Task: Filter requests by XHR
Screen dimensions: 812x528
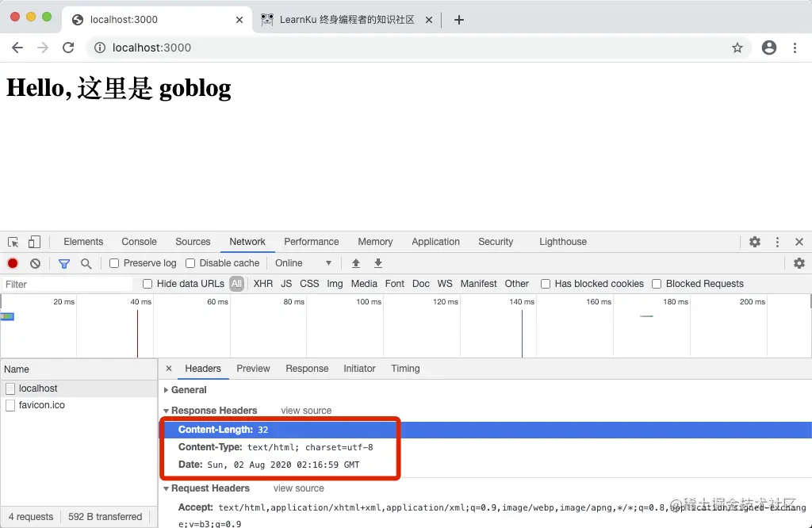Action: 263,284
